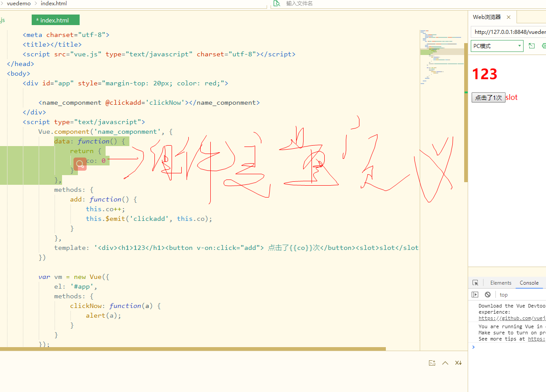Toggle the console sidebar icon
546x392 pixels.
pyautogui.click(x=475, y=295)
